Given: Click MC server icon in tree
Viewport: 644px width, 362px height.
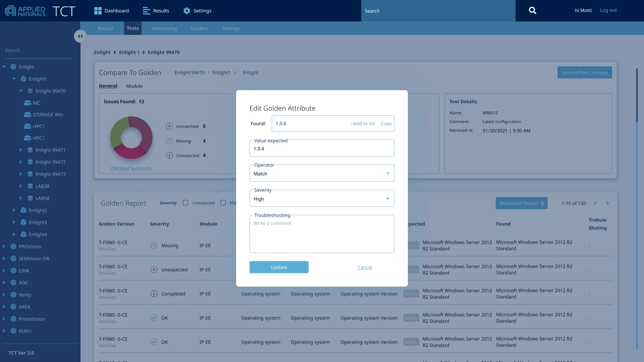Looking at the screenshot, I should point(28,103).
